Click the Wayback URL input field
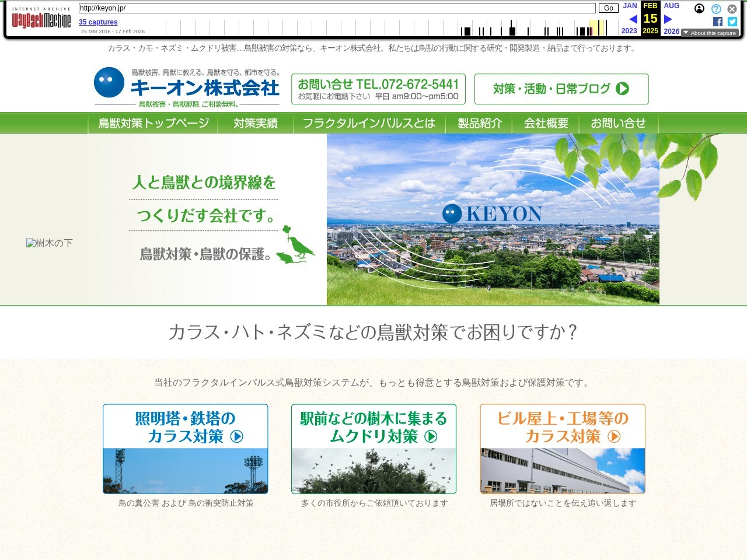 coord(337,8)
